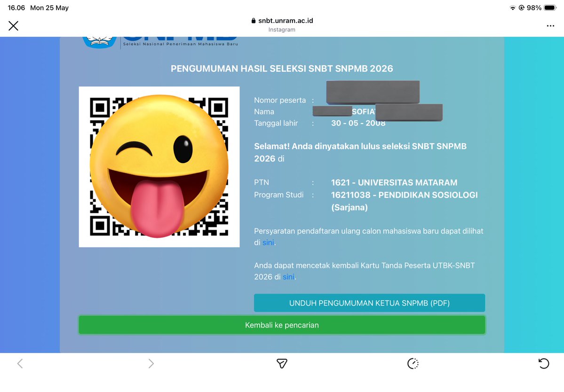The height and width of the screenshot is (392, 564).
Task: Select heading PENGUMUMAN HASIL SELEKSI SNBT SNPMB 2026
Action: coord(282,69)
